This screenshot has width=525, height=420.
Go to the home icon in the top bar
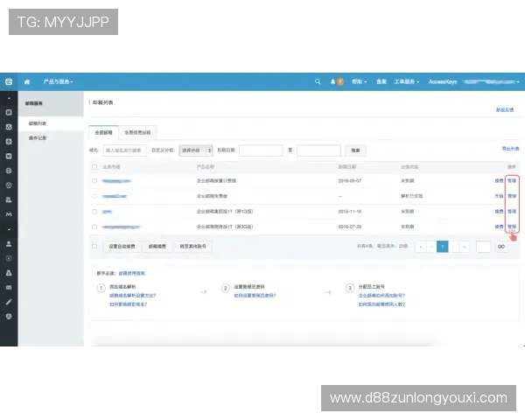[x=27, y=81]
